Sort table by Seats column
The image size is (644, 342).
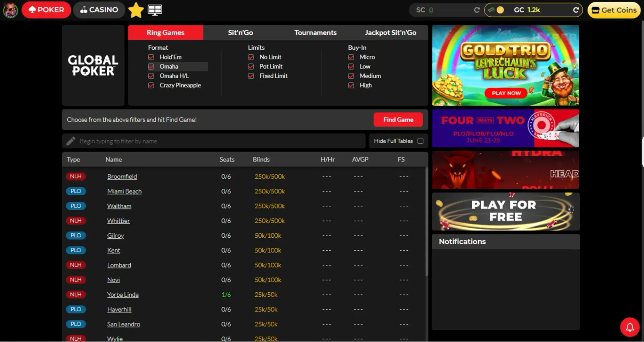coord(227,159)
